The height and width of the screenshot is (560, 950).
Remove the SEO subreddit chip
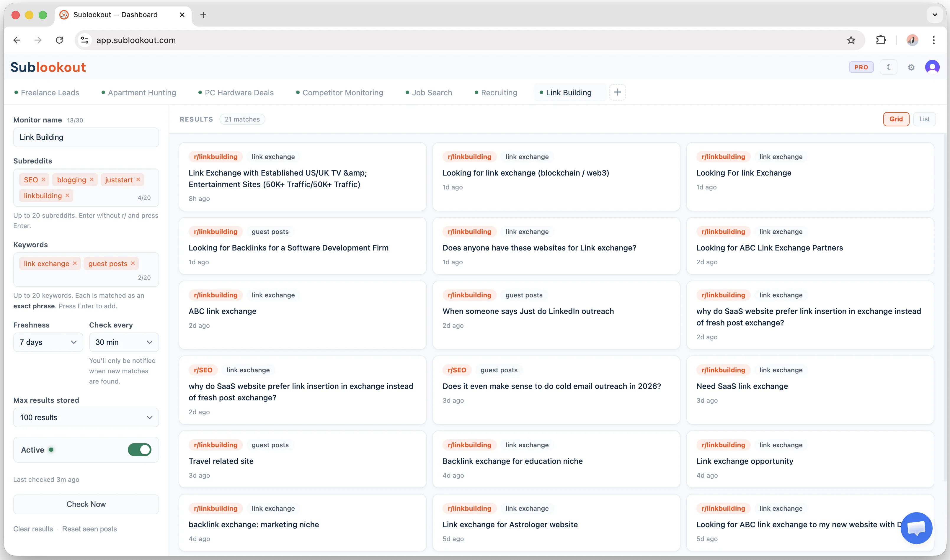[x=43, y=180]
